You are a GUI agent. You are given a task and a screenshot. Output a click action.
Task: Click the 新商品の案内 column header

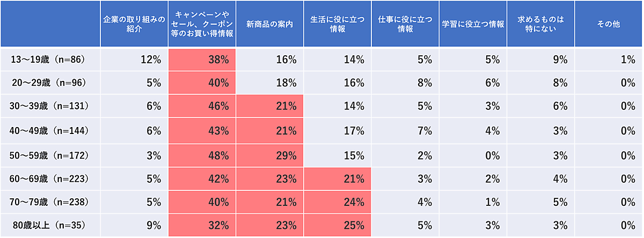pos(269,25)
